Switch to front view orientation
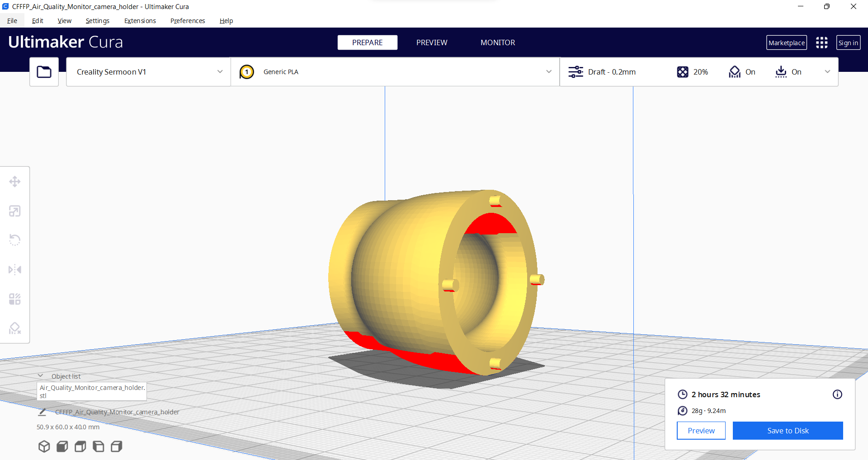The width and height of the screenshot is (868, 460). click(62, 446)
